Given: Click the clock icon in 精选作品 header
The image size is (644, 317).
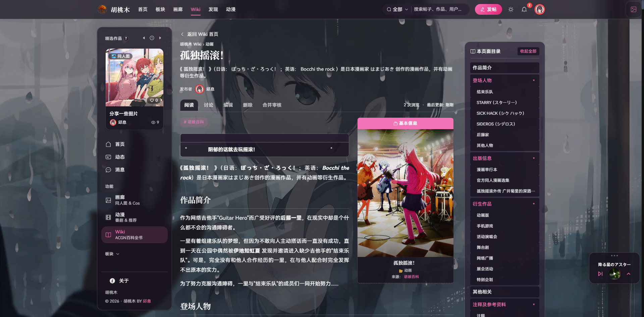Looking at the screenshot, I should (152, 38).
